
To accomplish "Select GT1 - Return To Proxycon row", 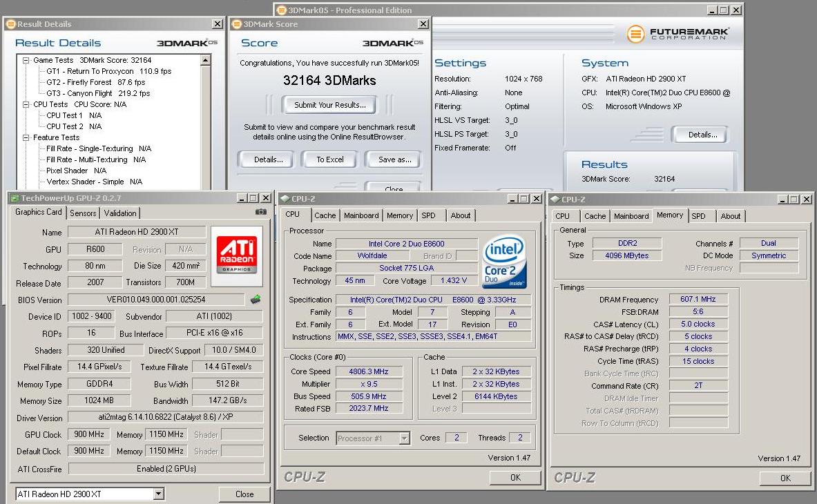I will click(x=109, y=71).
